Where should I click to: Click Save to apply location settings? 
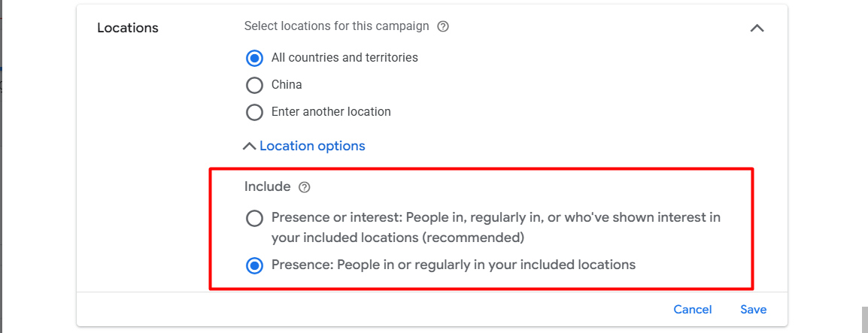(753, 310)
